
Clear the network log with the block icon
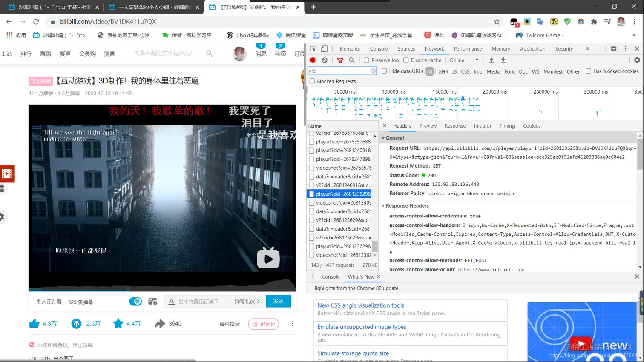pyautogui.click(x=325, y=60)
